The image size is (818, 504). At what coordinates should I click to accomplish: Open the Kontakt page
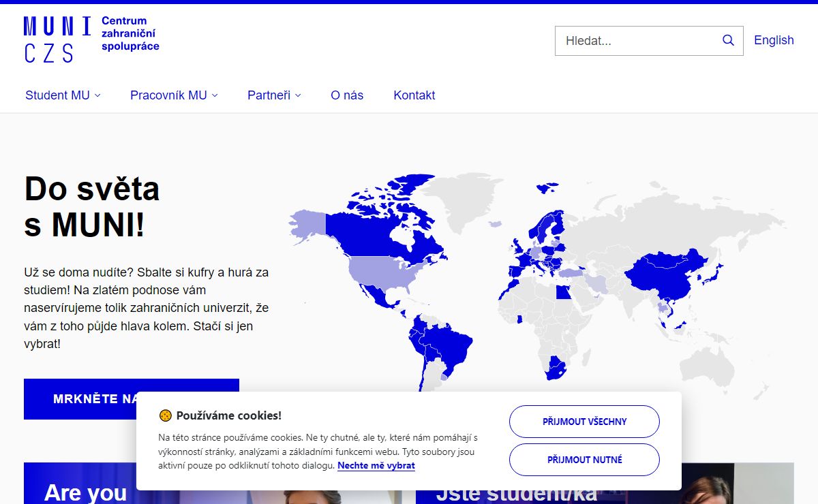pos(414,95)
